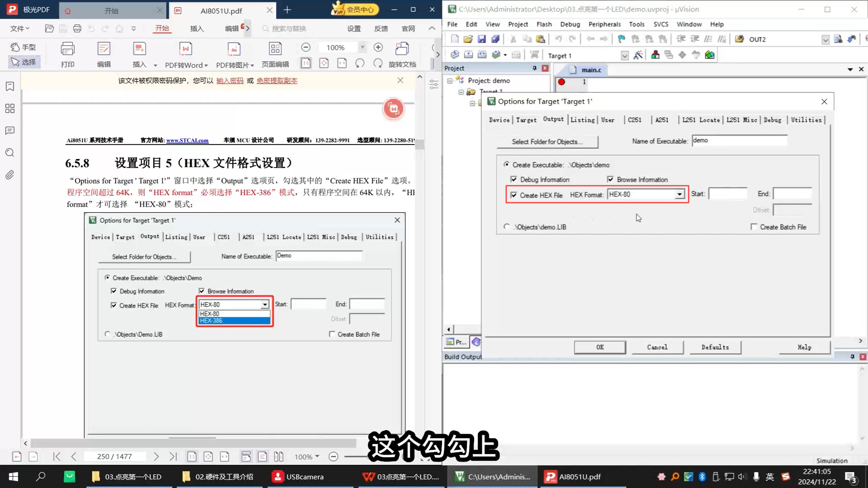
Task: Open Options for Target via the wand icon
Action: (638, 55)
